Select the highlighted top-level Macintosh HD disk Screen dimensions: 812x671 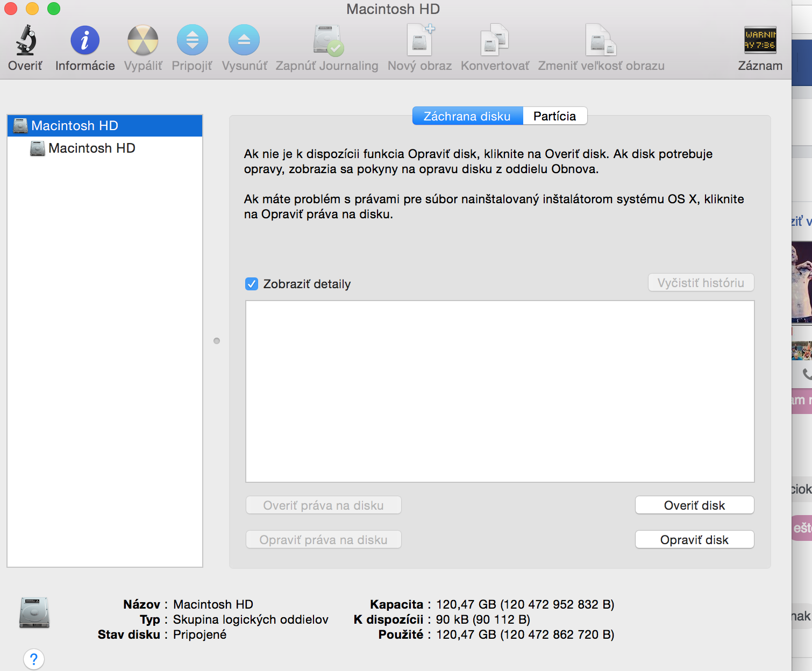pyautogui.click(x=105, y=126)
